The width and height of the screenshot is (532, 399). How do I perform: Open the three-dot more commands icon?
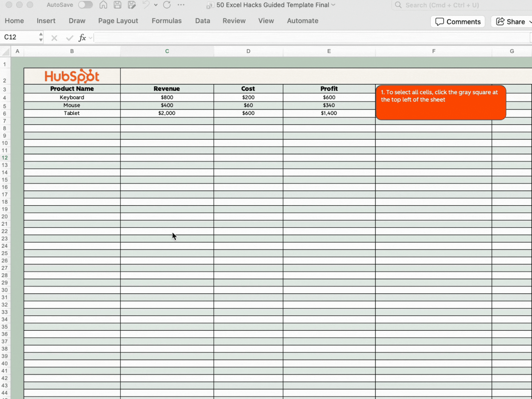tap(181, 5)
